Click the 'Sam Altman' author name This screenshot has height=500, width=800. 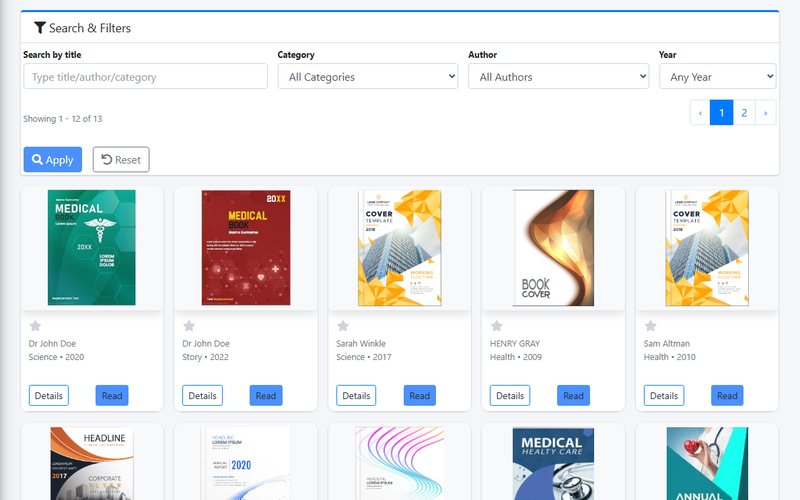coord(667,343)
